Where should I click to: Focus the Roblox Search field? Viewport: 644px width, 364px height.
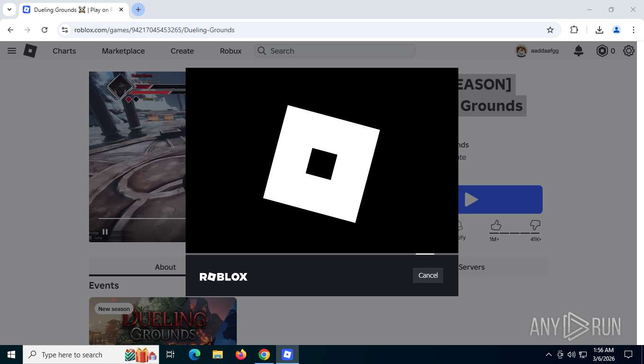[x=335, y=51]
